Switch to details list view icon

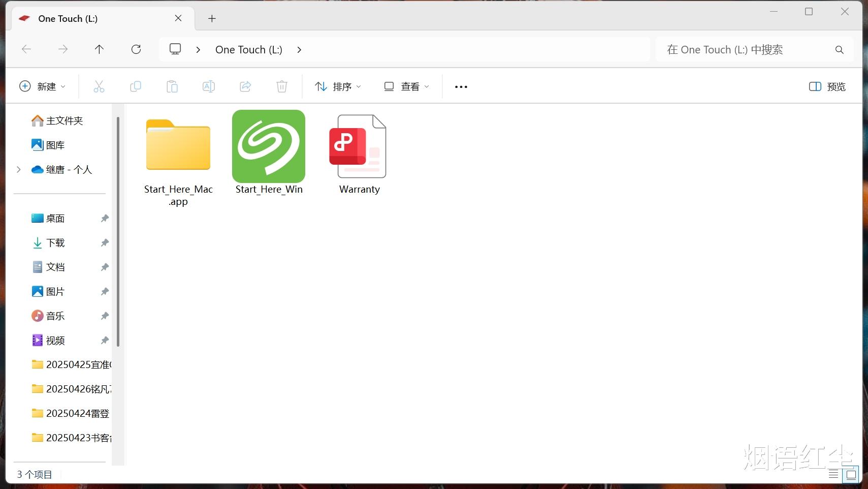833,474
